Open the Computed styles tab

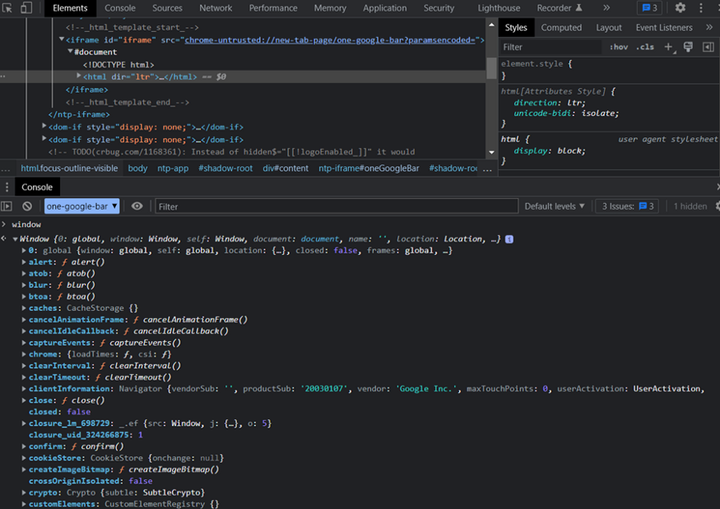561,28
